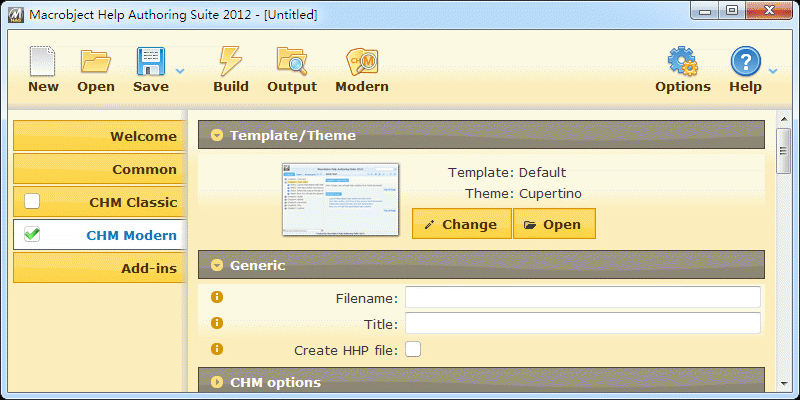Screen dimensions: 800x400
Task: Collapse the Template/Theme section
Action: tap(217, 135)
